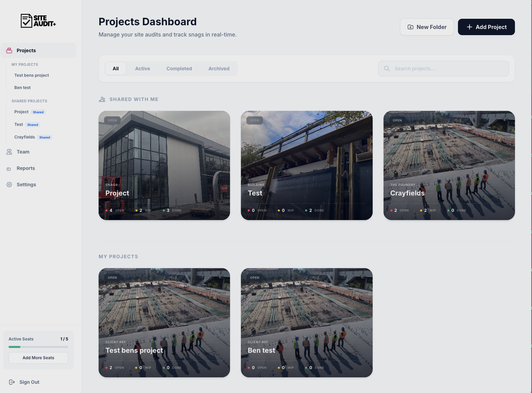Select the Crayfields shared project in sidebar
Viewport: 532px width, 393px height.
coord(24,137)
